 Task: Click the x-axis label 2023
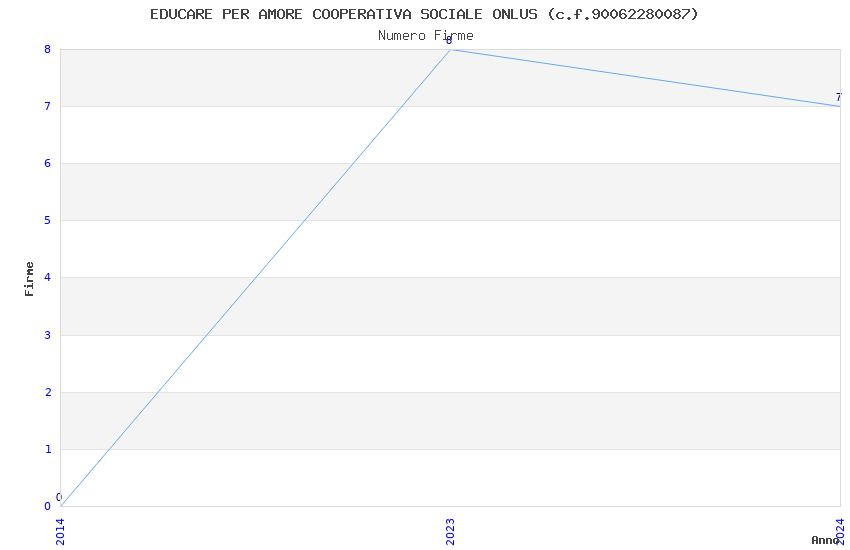[450, 532]
